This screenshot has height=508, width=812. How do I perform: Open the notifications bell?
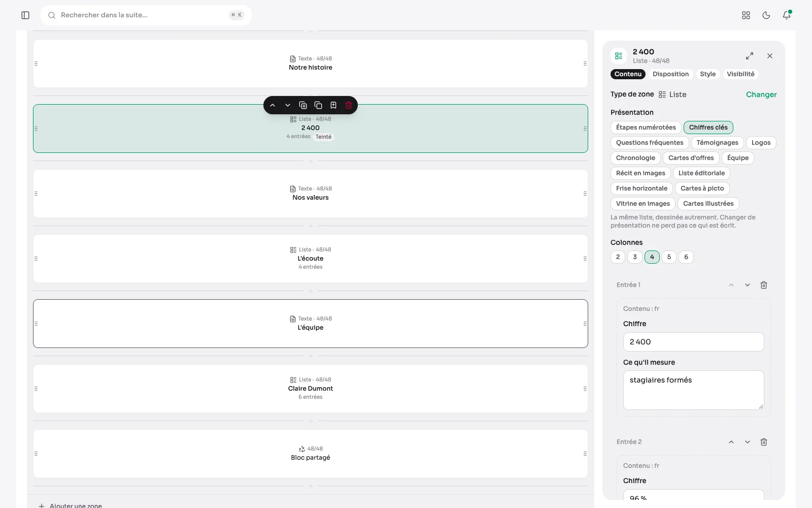(x=787, y=15)
